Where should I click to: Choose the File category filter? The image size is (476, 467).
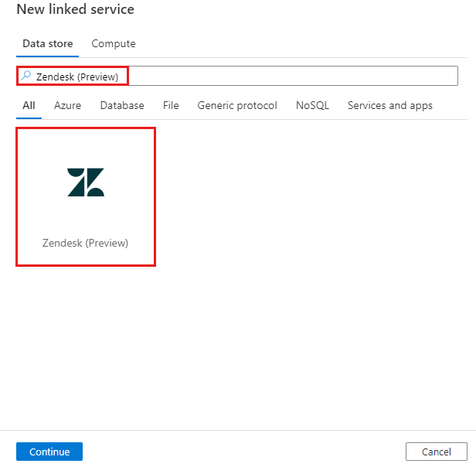click(171, 105)
